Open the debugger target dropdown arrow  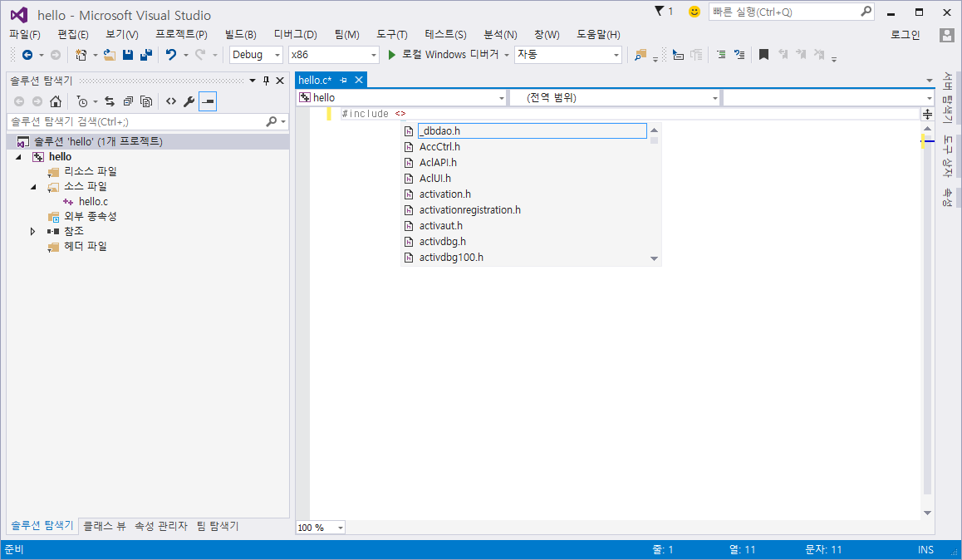507,55
